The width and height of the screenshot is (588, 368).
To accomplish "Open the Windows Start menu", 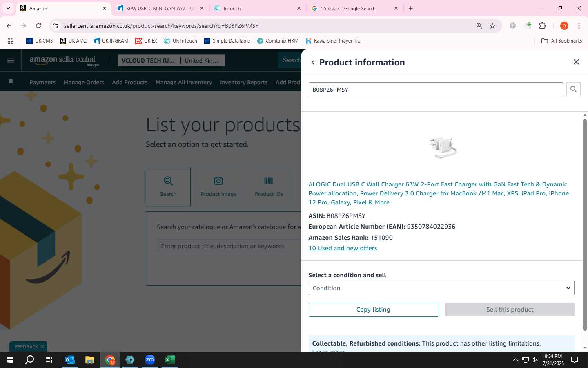I will pyautogui.click(x=10, y=360).
